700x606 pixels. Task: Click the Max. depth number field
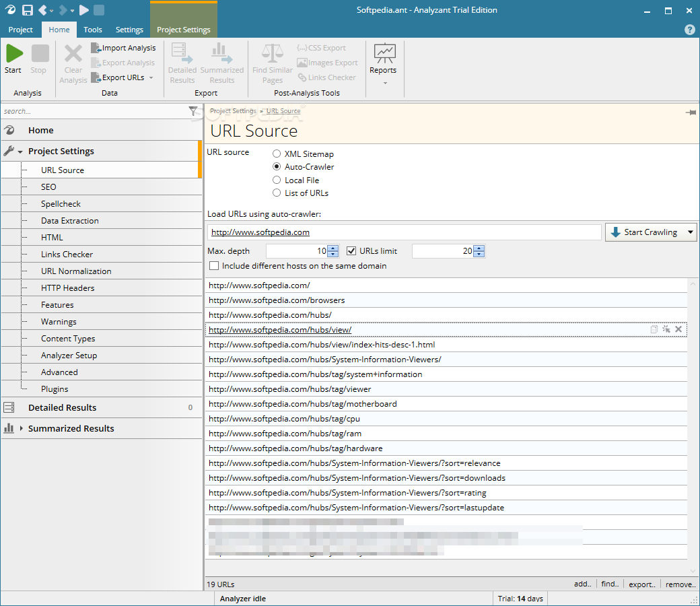click(x=297, y=251)
